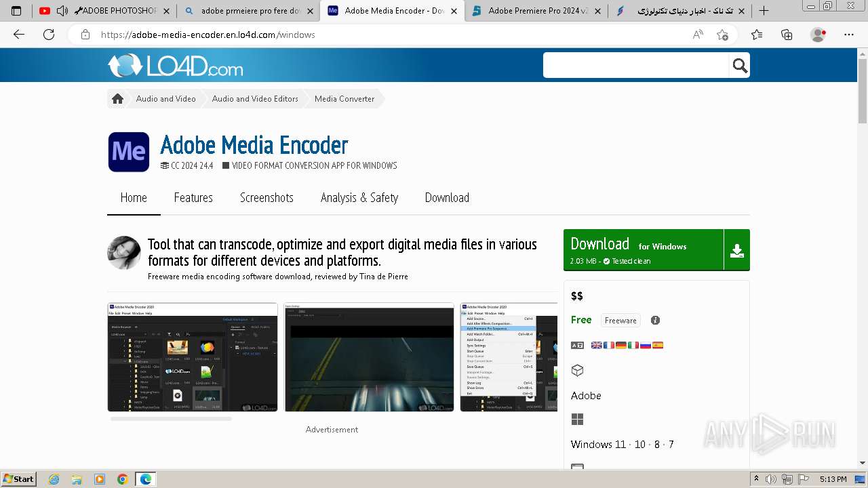Go back with the browser back arrow
The image size is (868, 488).
pos(19,35)
